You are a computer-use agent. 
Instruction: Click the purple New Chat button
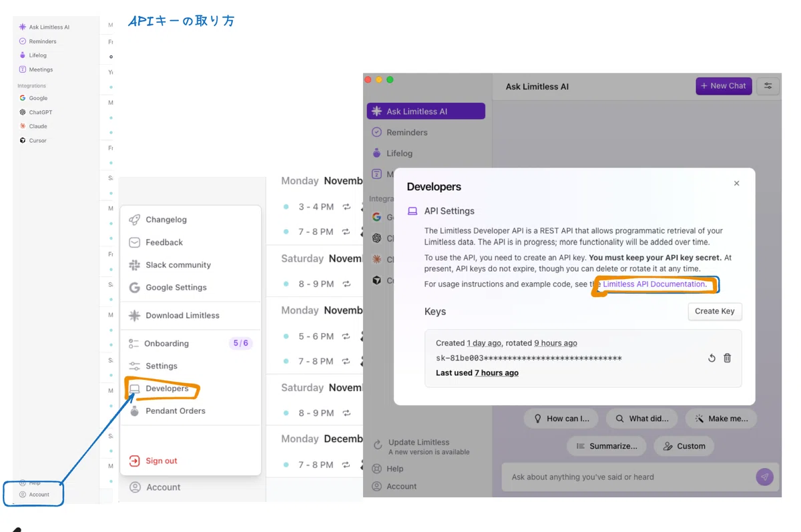724,86
